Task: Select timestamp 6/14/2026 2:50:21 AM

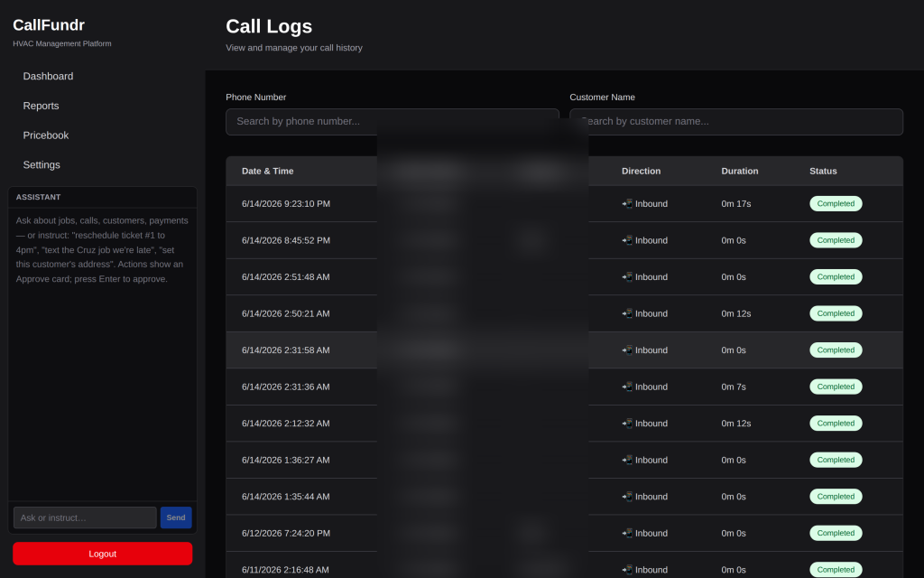Action: [286, 313]
